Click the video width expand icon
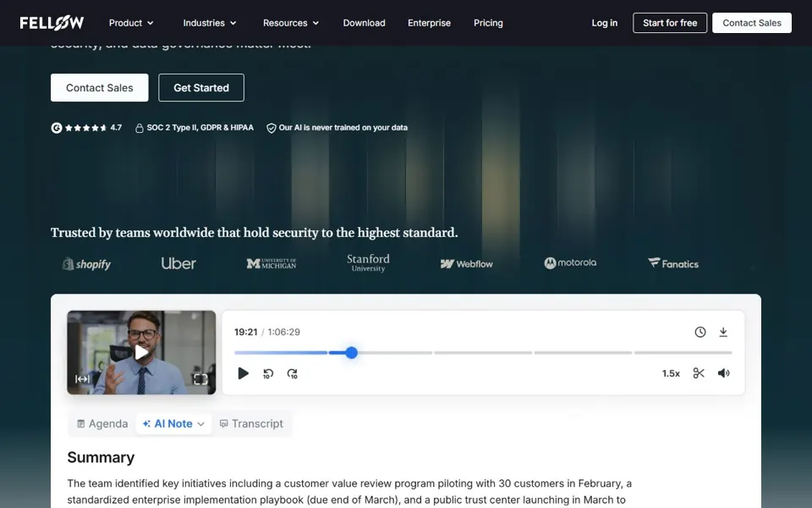Viewport: 812px width, 508px height. pyautogui.click(x=82, y=379)
